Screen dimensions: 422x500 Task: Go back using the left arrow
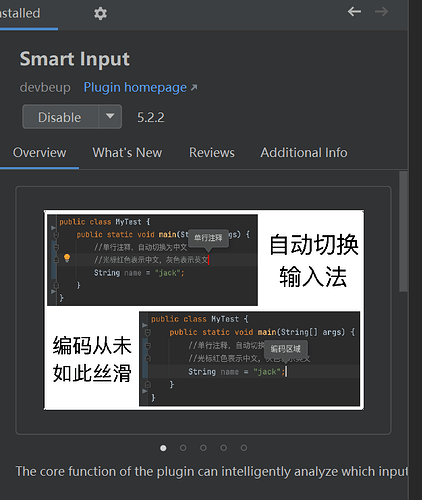point(354,12)
